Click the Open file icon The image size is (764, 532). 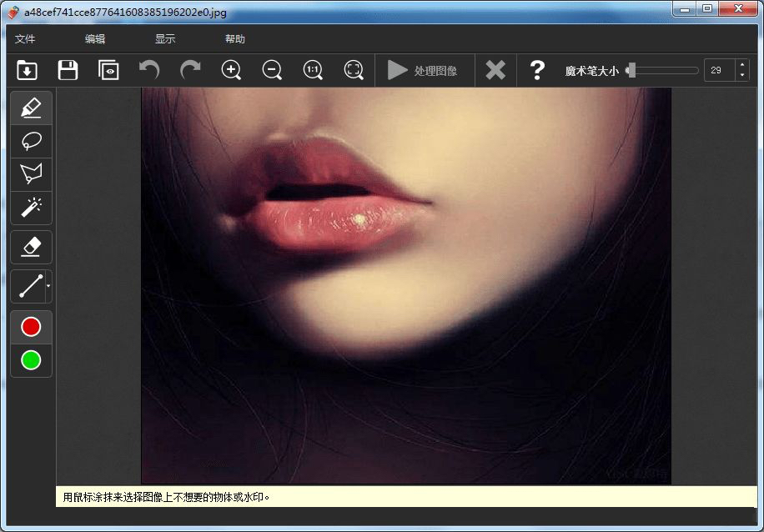pos(27,70)
